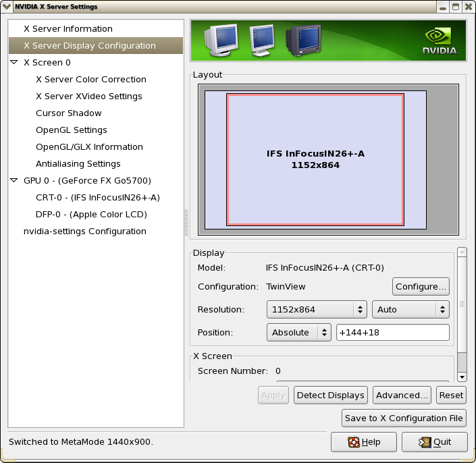Click the Configure... button
This screenshot has height=463, width=476.
tap(421, 286)
